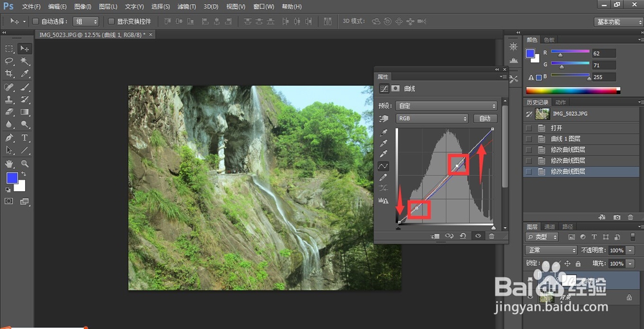The width and height of the screenshot is (644, 329).
Task: Clip Curves adjustment to layer below
Action: (435, 236)
